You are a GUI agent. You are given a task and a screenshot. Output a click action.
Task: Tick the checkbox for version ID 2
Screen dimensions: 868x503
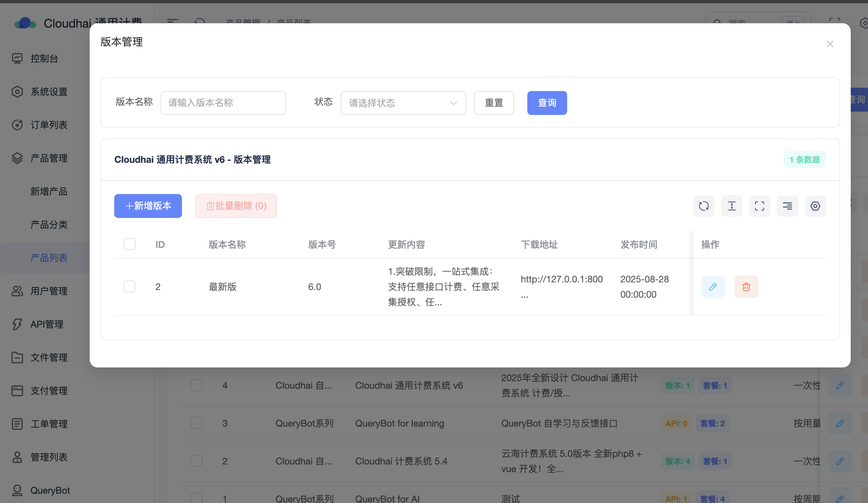click(129, 286)
